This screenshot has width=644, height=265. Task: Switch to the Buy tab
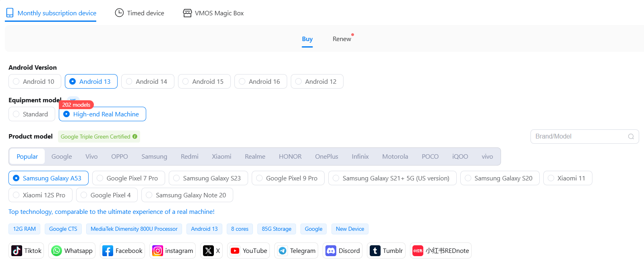click(307, 39)
